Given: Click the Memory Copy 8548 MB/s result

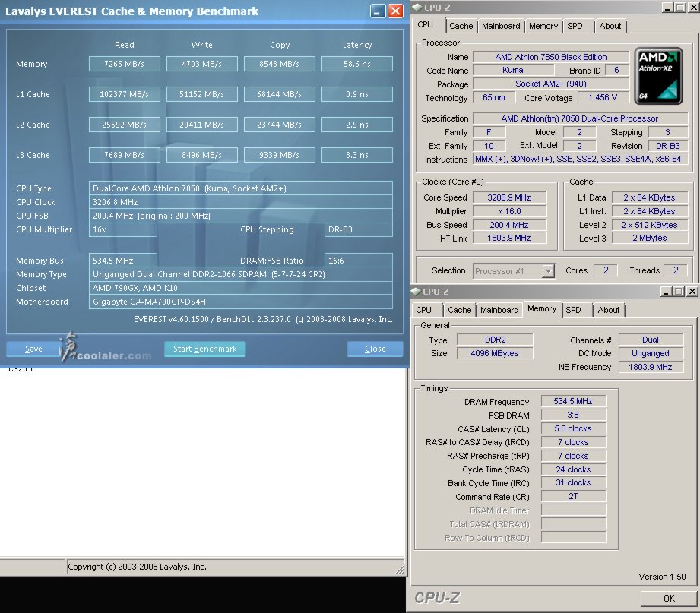Looking at the screenshot, I should (x=280, y=64).
